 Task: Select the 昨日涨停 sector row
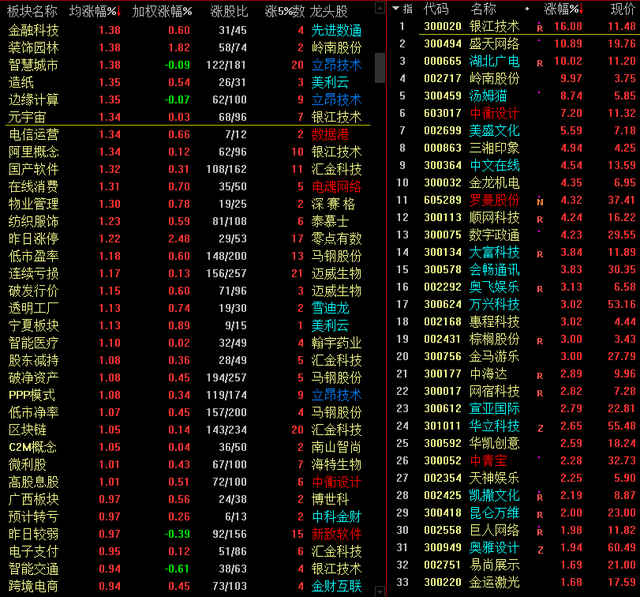(188, 239)
